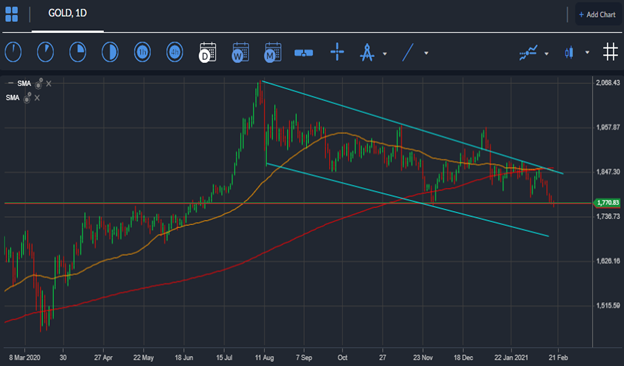Click the 18 Dec date label

(463, 358)
